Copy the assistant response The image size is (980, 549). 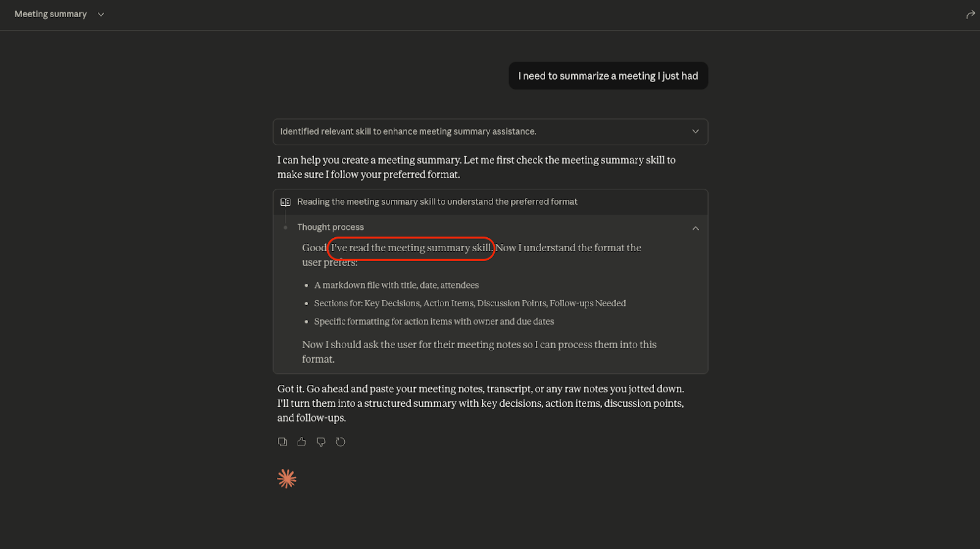[282, 442]
